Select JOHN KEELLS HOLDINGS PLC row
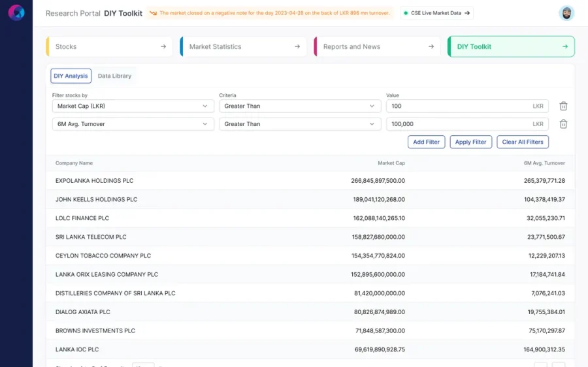588x367 pixels. point(310,199)
